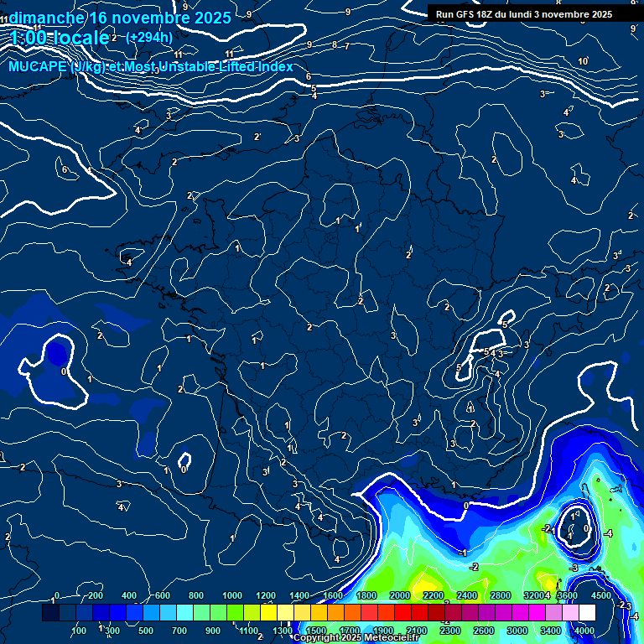Viewport: 644px width, 644px height.
Task: Click the 'MUCAPE (J/kg) et Most Unstable Lifted Index' caption
Action: tap(151, 66)
